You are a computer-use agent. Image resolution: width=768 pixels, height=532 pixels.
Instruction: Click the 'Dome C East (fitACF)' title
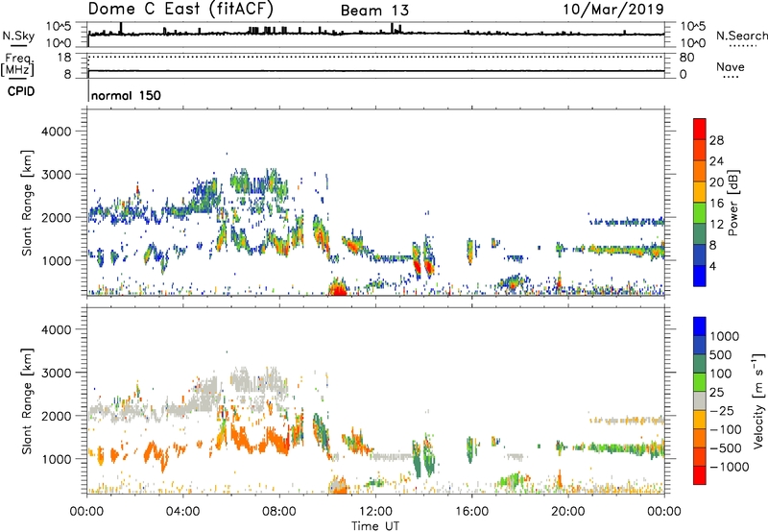pyautogui.click(x=180, y=9)
